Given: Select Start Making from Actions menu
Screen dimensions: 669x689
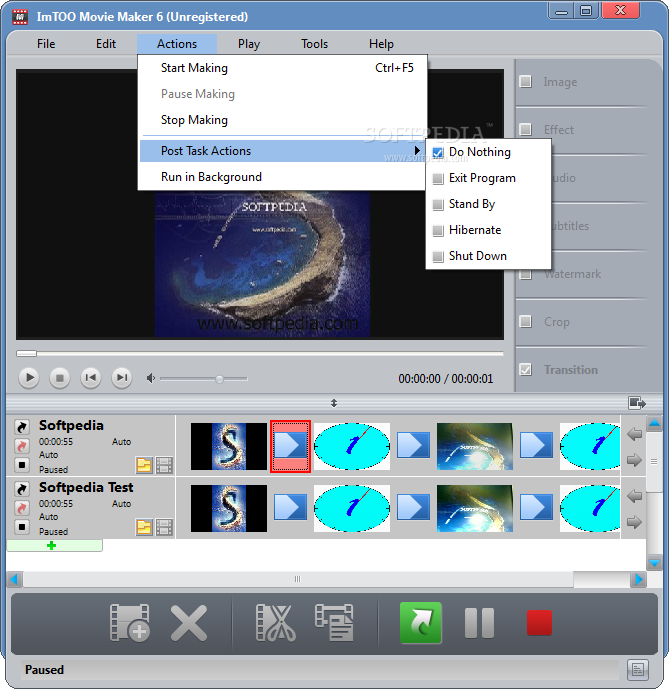Looking at the screenshot, I should pyautogui.click(x=282, y=68).
